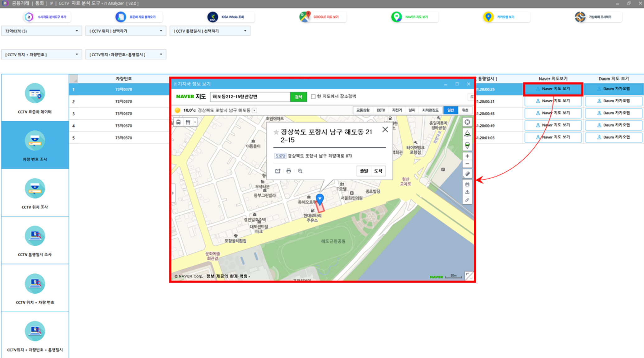Toggle fullscreen map icon at bottom-right corner
Image resolution: width=644 pixels, height=358 pixels.
click(469, 276)
